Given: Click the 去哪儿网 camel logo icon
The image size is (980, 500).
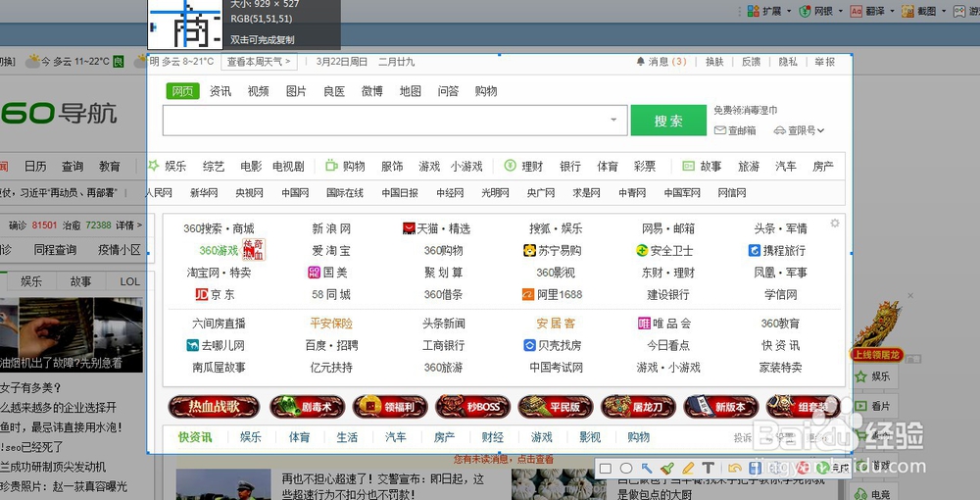Looking at the screenshot, I should click(x=192, y=345).
